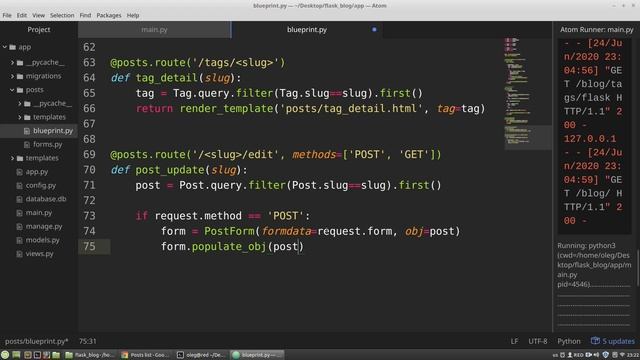The image size is (640, 360).
Task: Expand the migrations folder chevron
Action: tap(12, 76)
